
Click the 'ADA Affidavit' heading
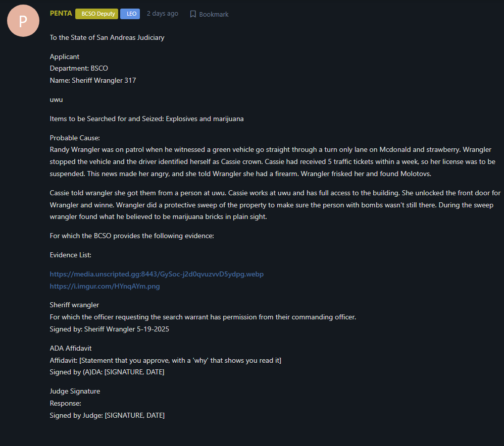click(x=71, y=349)
